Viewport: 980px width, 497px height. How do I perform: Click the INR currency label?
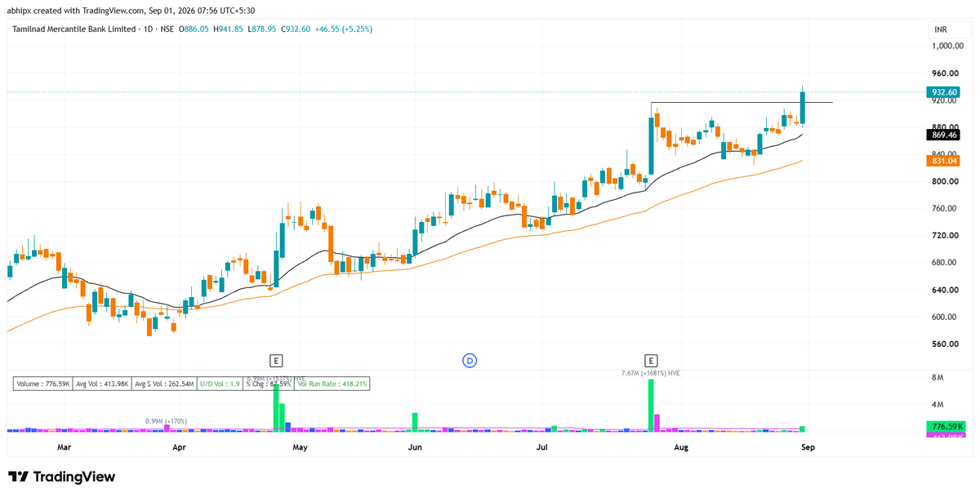click(x=941, y=29)
